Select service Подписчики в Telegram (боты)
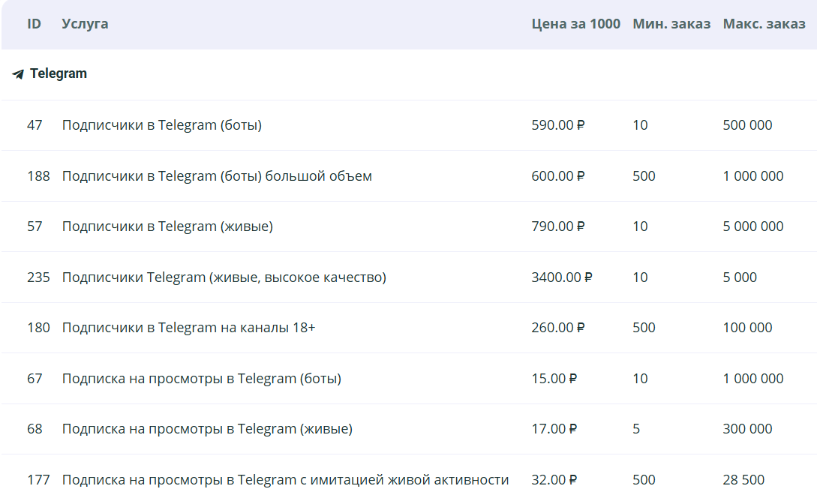817x504 pixels. [x=162, y=125]
